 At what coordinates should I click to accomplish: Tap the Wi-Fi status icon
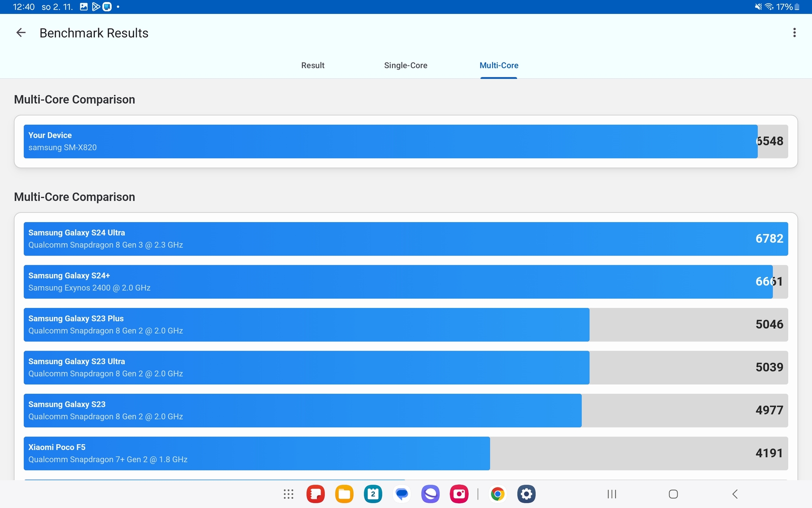pos(769,7)
